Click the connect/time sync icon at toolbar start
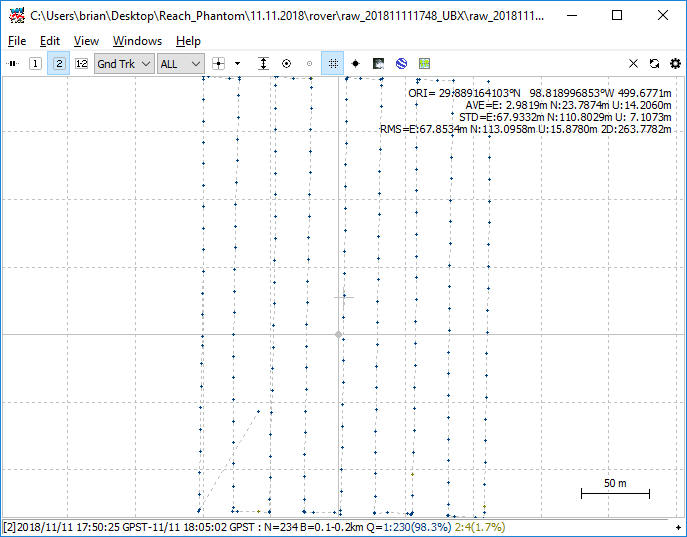The width and height of the screenshot is (687, 537). pyautogui.click(x=13, y=63)
